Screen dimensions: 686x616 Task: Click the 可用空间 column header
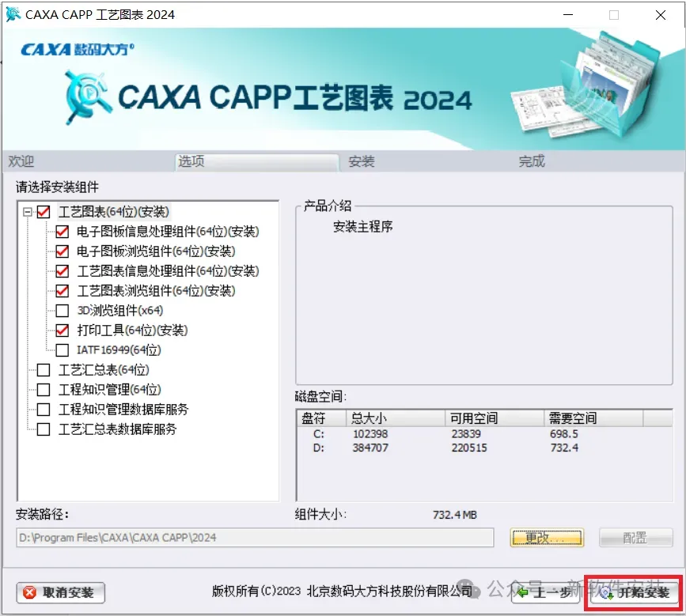[495, 418]
